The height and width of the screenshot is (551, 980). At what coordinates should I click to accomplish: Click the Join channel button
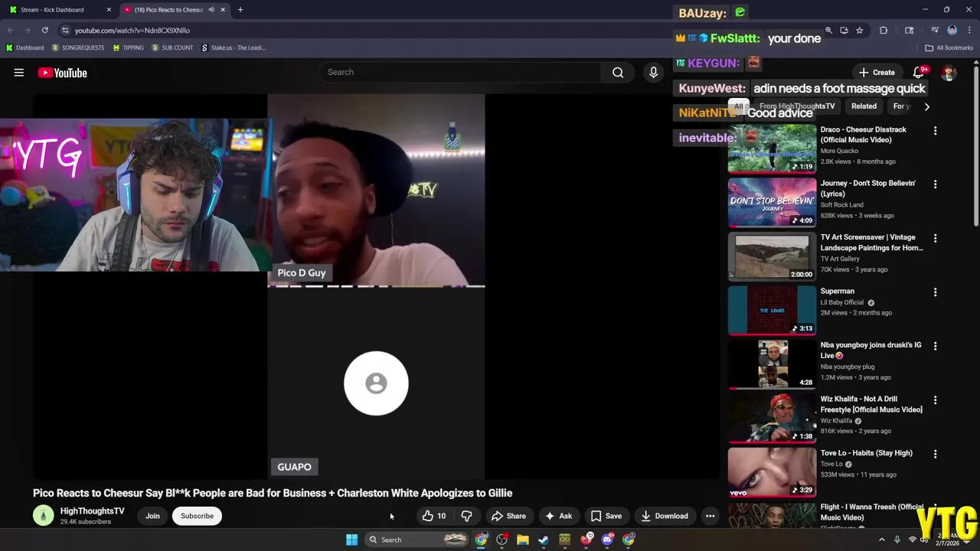pyautogui.click(x=152, y=516)
